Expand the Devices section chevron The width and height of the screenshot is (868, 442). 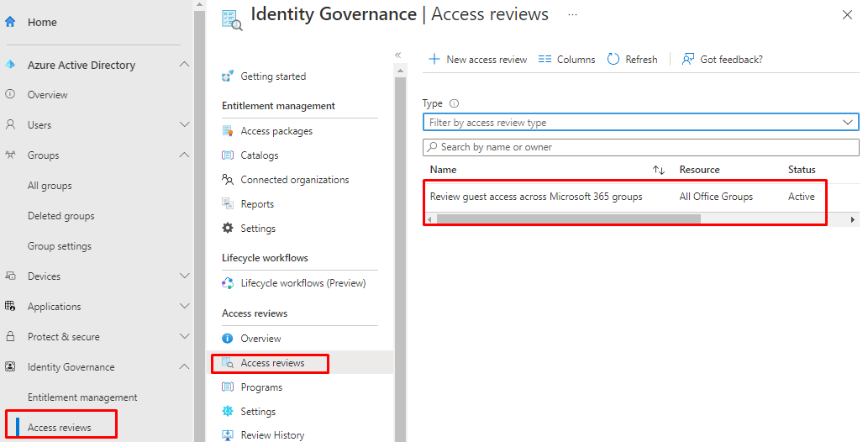[185, 276]
